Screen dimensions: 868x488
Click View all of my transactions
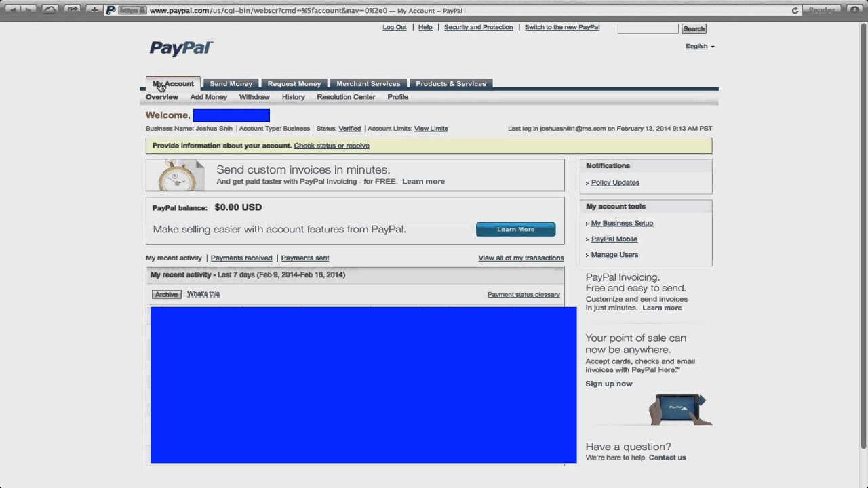click(521, 258)
